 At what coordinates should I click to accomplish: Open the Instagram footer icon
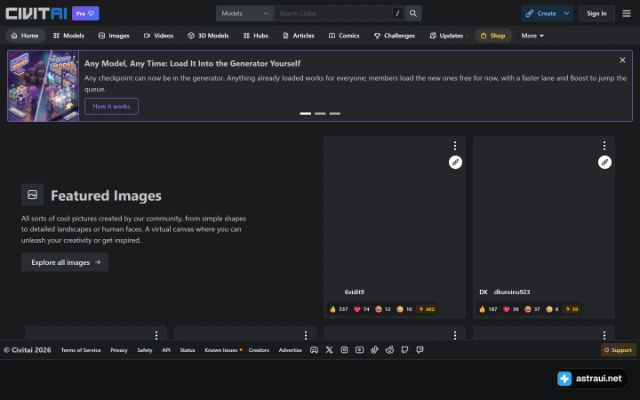point(344,350)
